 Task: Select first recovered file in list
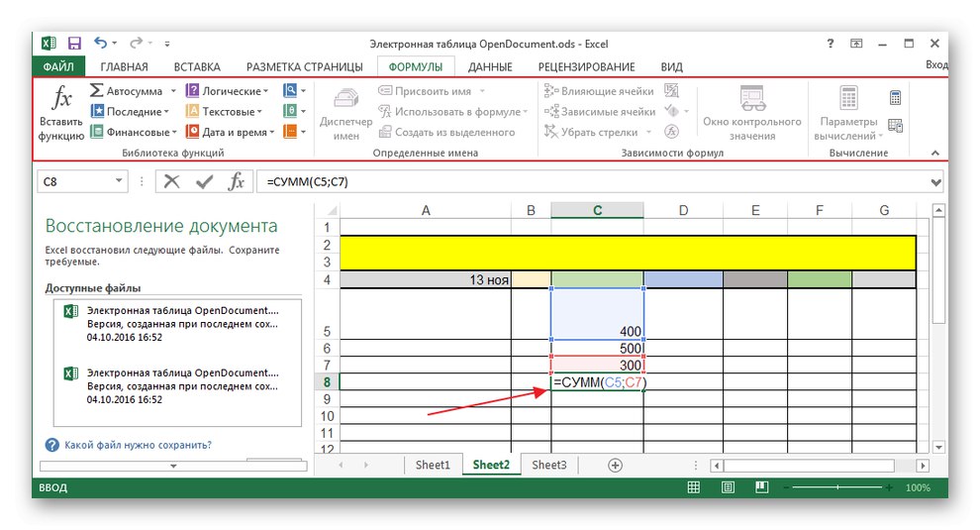(x=178, y=324)
